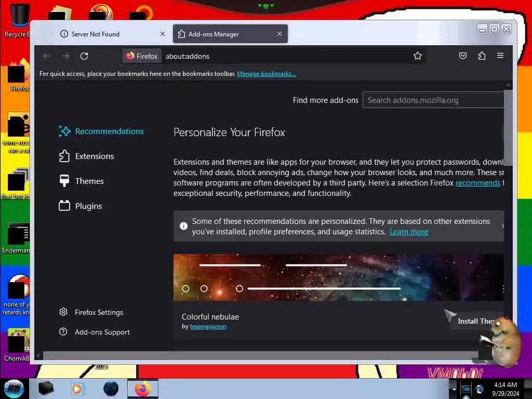The image size is (532, 399).
Task: Open the Extensions category
Action: tap(86, 156)
